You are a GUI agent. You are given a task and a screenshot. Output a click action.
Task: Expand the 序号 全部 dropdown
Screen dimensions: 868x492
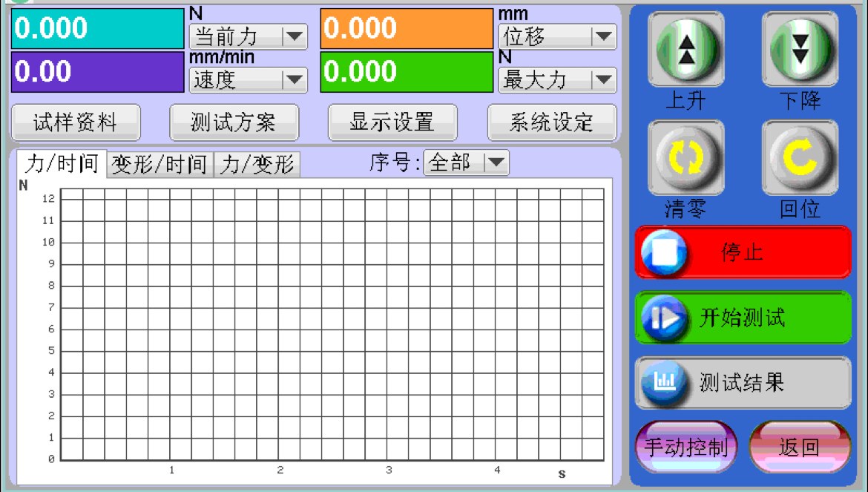click(x=466, y=163)
